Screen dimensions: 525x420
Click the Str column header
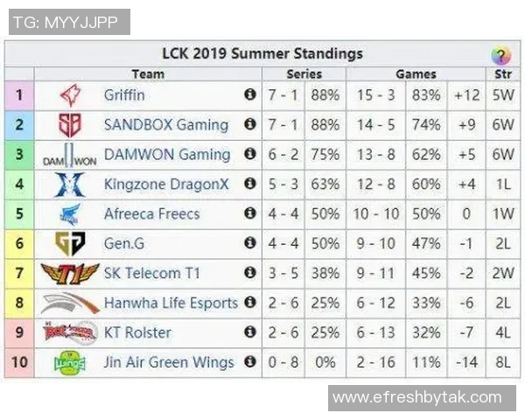tap(502, 74)
